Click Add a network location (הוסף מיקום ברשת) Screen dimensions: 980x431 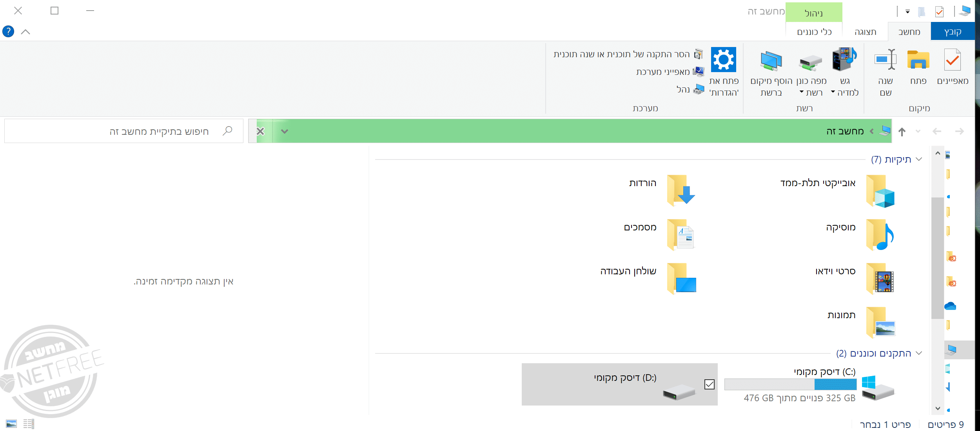771,62
